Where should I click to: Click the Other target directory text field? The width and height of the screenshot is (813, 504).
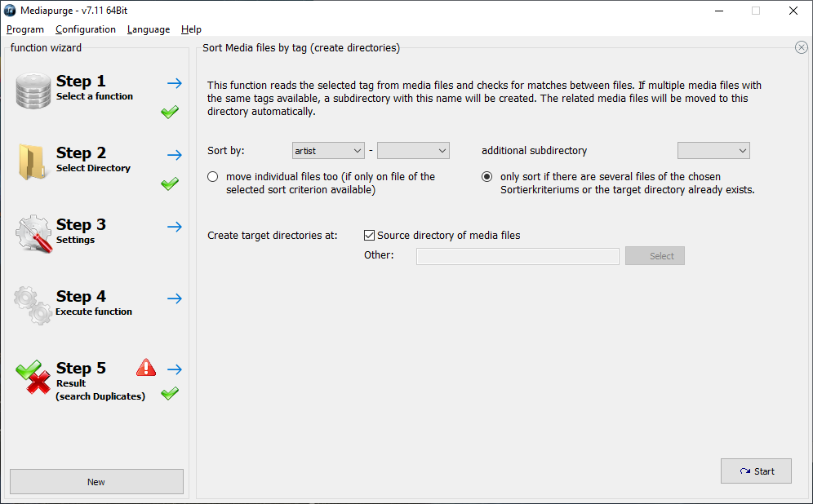(x=518, y=256)
